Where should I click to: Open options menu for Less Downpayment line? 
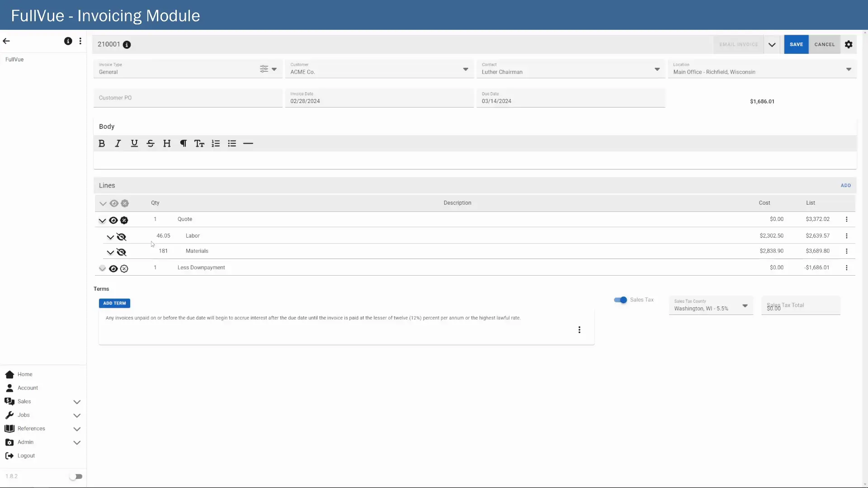(847, 268)
